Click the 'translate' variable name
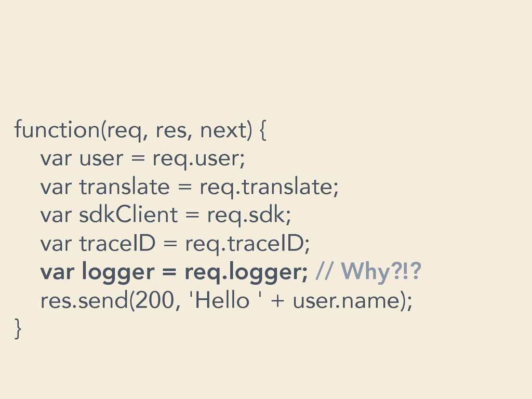532x399 pixels. tap(124, 187)
